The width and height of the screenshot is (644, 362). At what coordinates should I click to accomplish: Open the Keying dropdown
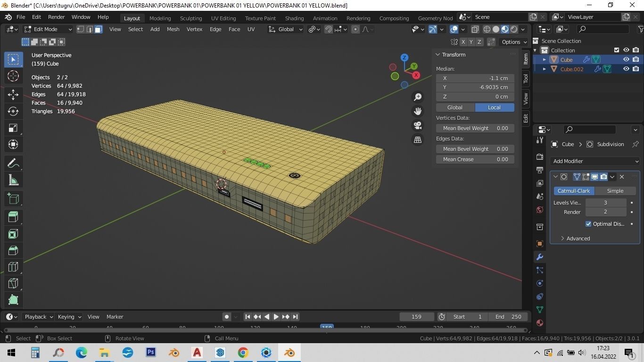69,317
